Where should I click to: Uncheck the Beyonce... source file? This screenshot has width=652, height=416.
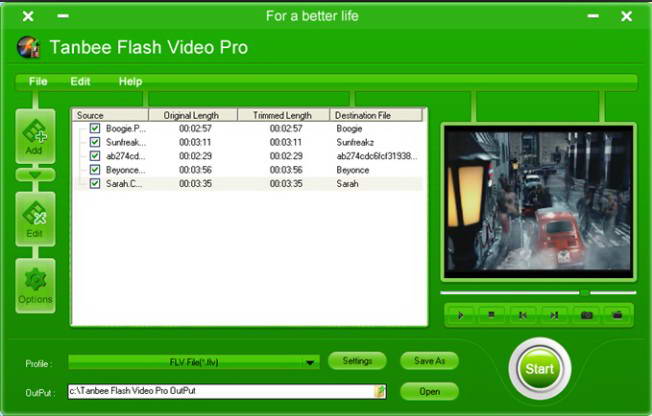point(95,169)
